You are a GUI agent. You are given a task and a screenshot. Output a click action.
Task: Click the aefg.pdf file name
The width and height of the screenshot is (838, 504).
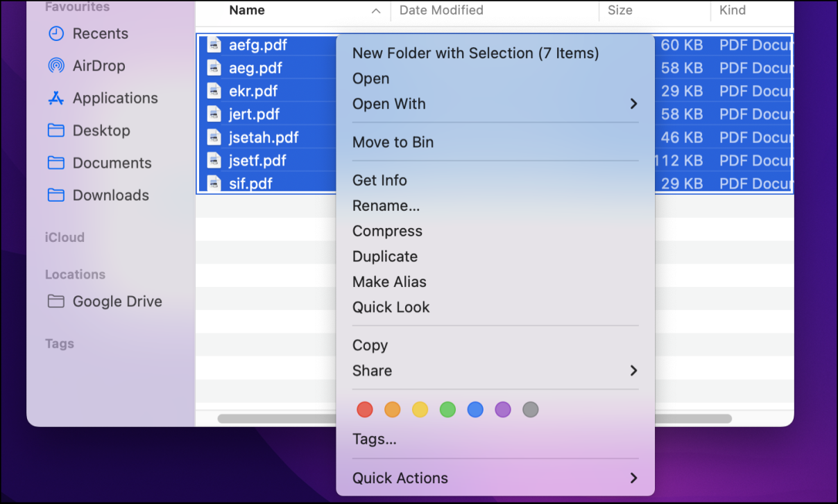[258, 45]
